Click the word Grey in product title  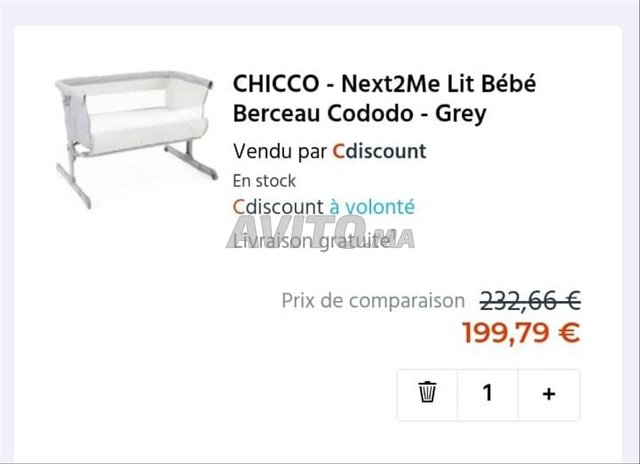[x=461, y=114]
